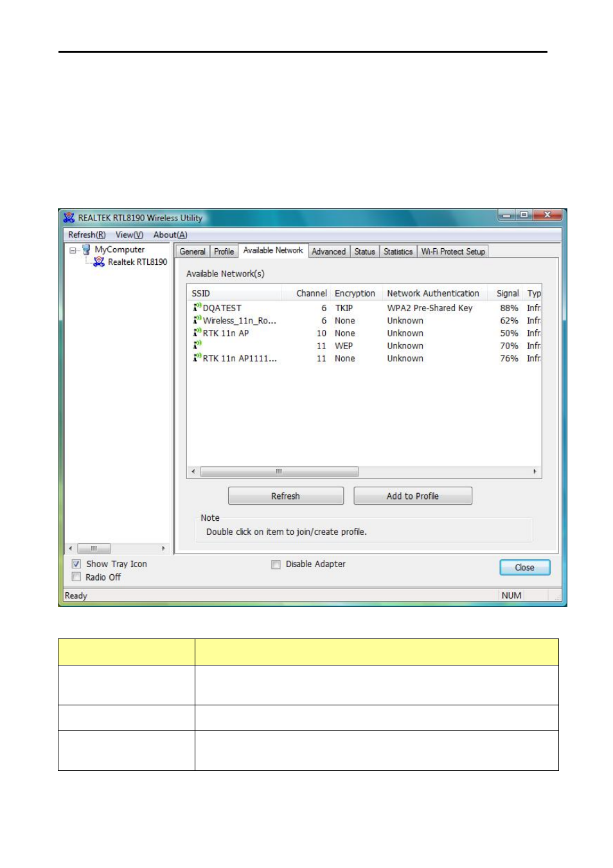The image size is (613, 868).
Task: Click the WPA2 Pre-Shared Key authentication cell
Action: point(430,308)
